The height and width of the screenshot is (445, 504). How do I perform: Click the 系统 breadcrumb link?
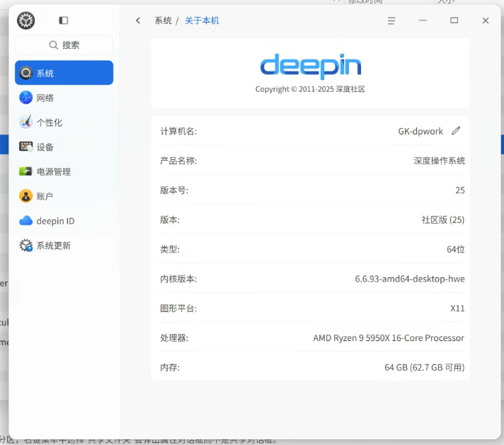point(164,21)
